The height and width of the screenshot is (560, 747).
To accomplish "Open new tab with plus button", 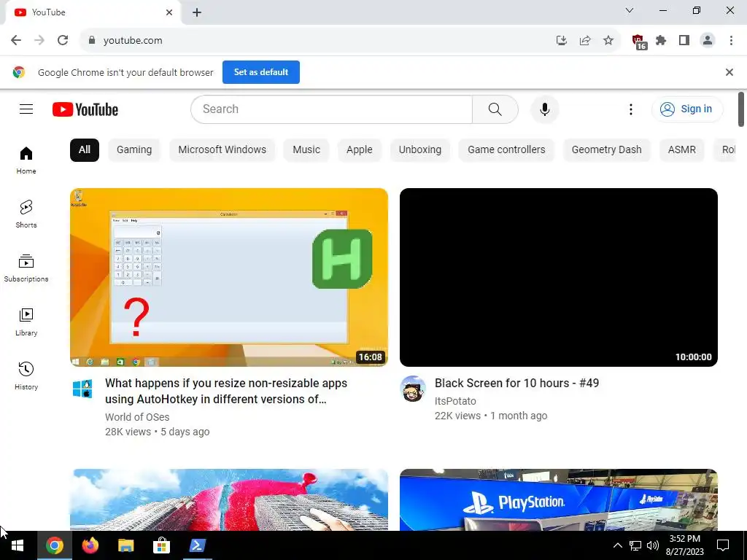I will point(197,12).
